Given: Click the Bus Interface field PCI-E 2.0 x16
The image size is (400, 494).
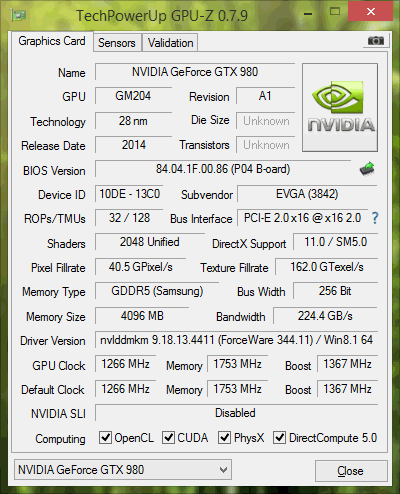Looking at the screenshot, I should point(302,218).
